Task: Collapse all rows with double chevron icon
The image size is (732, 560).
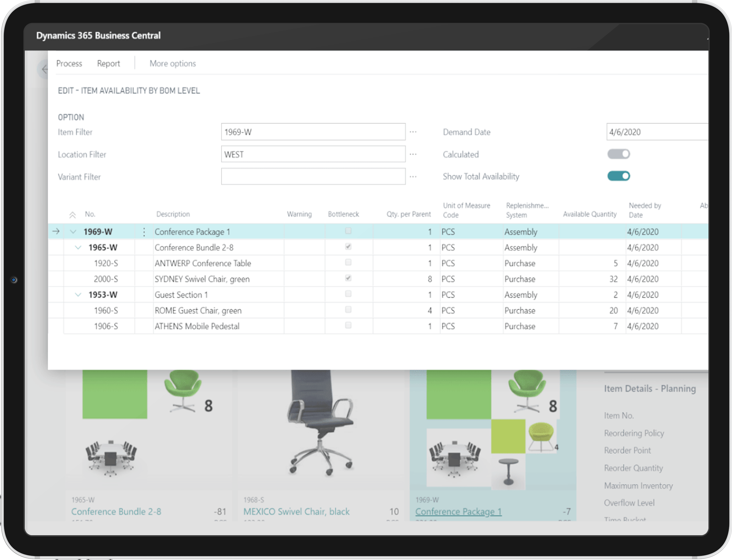Action: 72,215
